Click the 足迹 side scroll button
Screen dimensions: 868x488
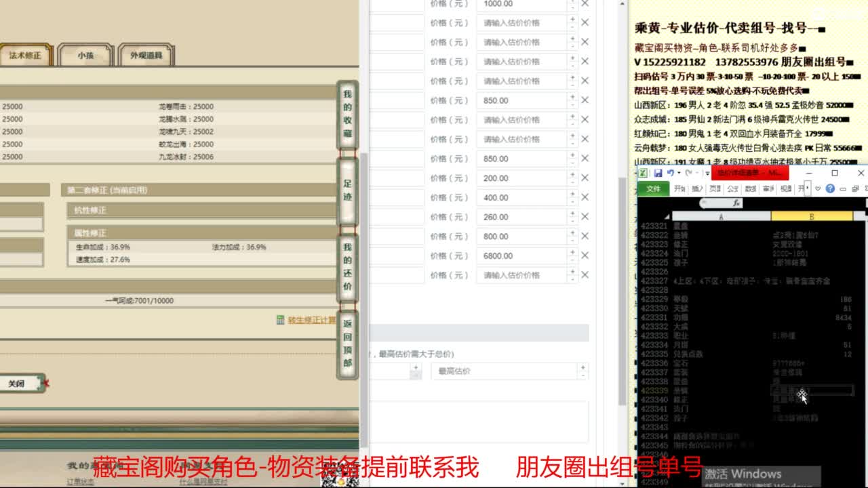347,191
